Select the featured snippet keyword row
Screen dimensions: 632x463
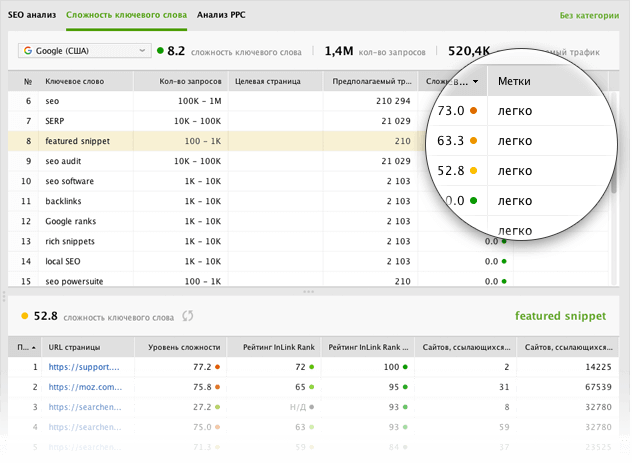[x=218, y=141]
